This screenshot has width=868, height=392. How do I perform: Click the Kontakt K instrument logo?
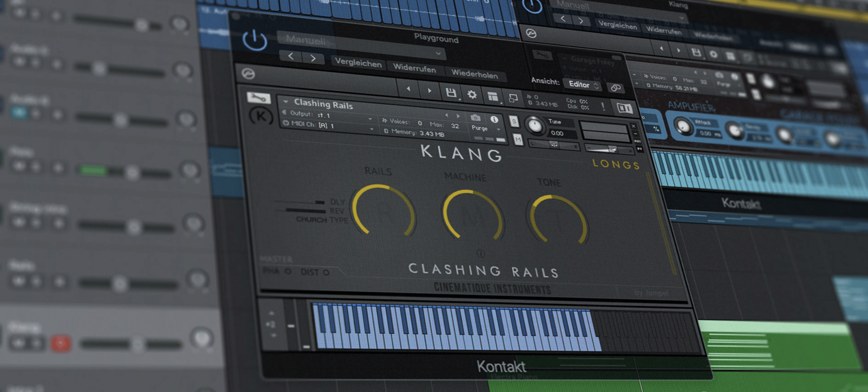[261, 115]
